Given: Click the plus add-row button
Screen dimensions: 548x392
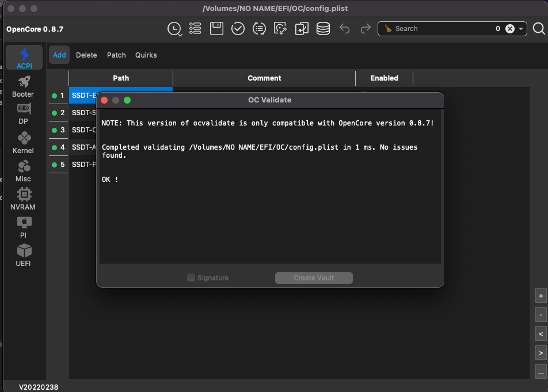Looking at the screenshot, I should [x=541, y=296].
